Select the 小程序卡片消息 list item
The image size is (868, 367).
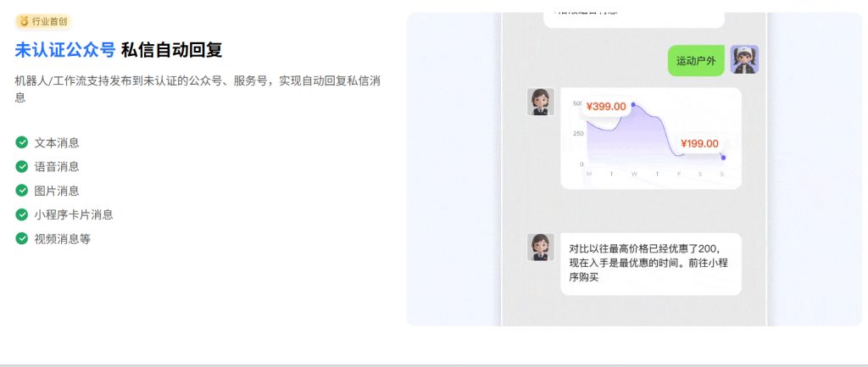point(74,214)
